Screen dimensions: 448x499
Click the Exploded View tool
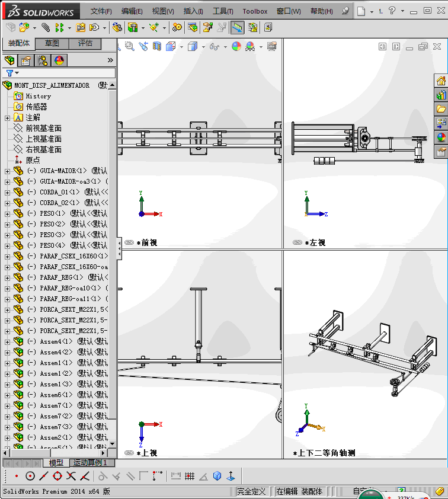208,28
